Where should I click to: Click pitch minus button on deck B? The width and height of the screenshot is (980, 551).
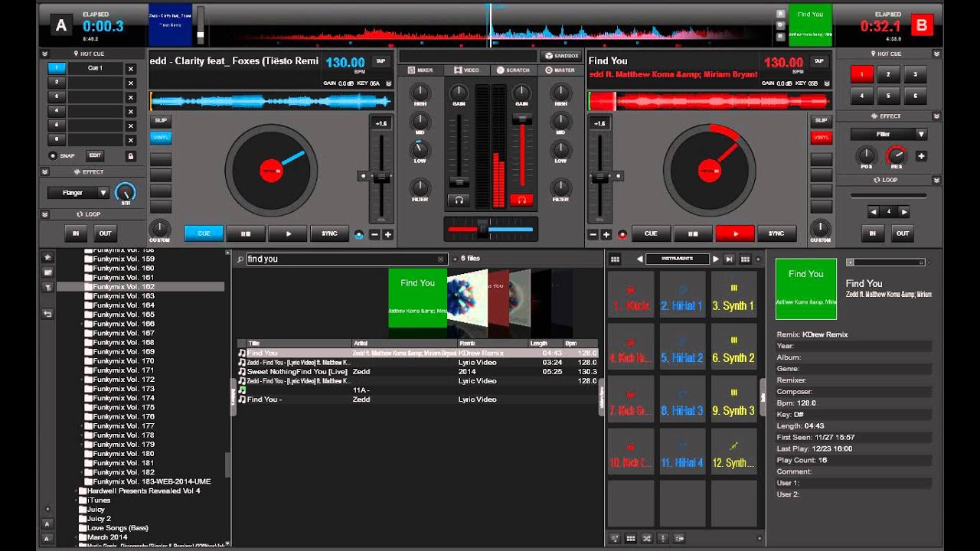pyautogui.click(x=593, y=234)
